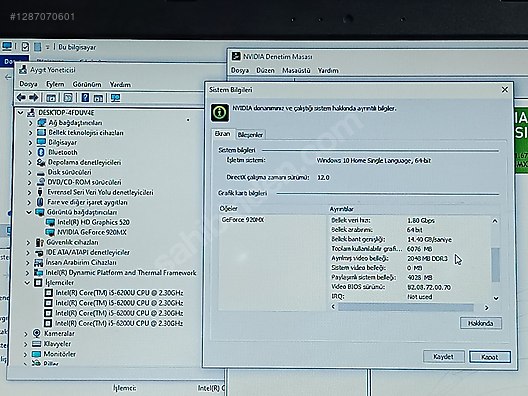Expand the Kameralar node
528x396 pixels.
click(x=26, y=334)
